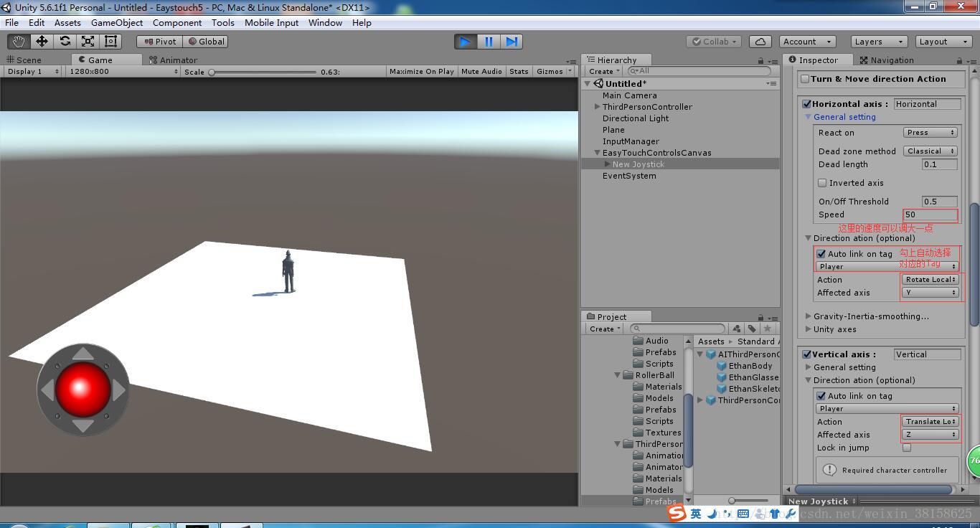
Task: Open the Mobile Input menu
Action: tap(271, 23)
